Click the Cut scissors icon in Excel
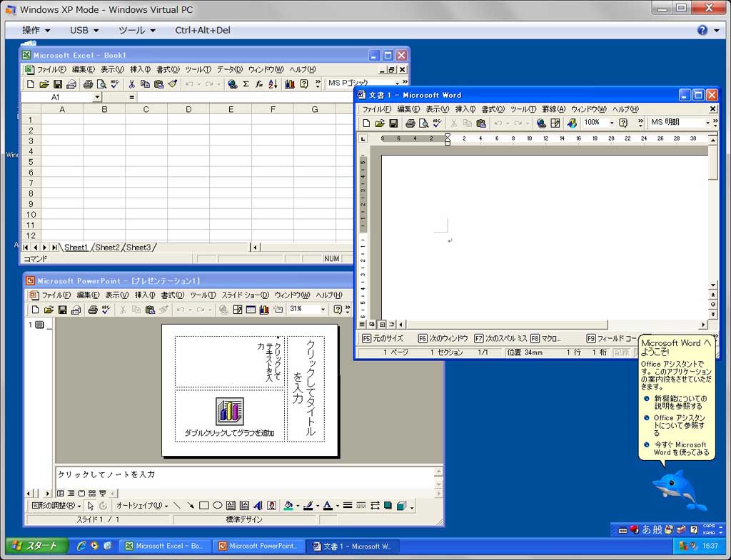This screenshot has width=731, height=560. point(132,84)
